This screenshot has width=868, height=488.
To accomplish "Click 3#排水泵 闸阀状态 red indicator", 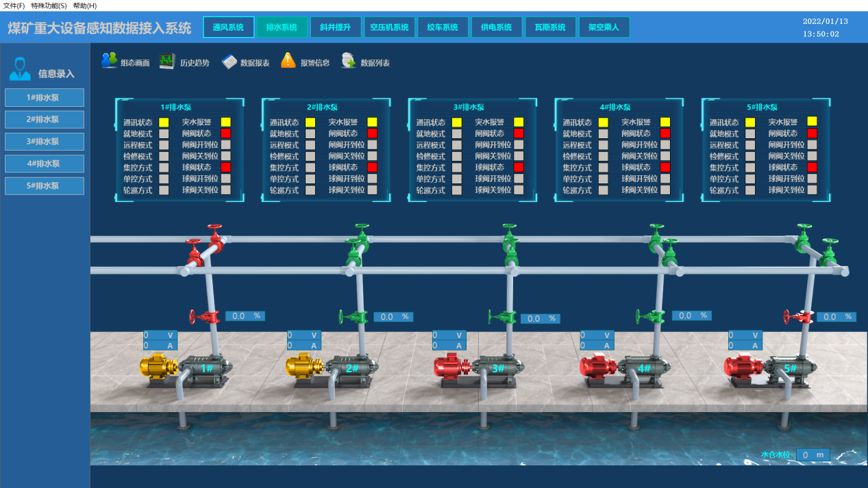I will tap(519, 133).
